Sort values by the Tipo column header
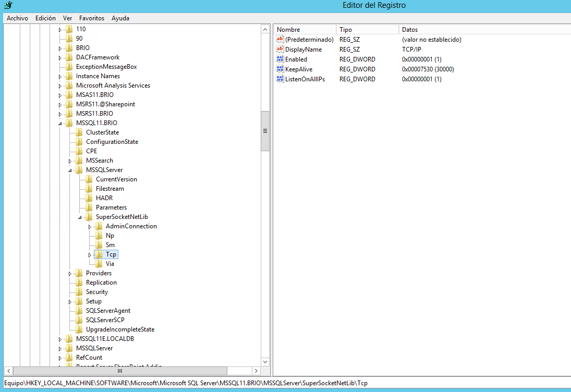Image resolution: width=571 pixels, height=392 pixels. tap(368, 30)
